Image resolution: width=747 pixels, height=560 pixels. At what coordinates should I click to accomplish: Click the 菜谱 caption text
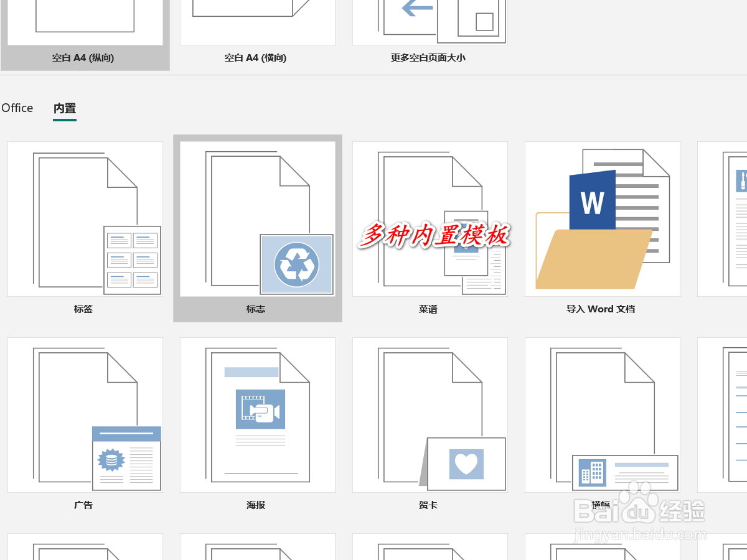[x=428, y=309]
